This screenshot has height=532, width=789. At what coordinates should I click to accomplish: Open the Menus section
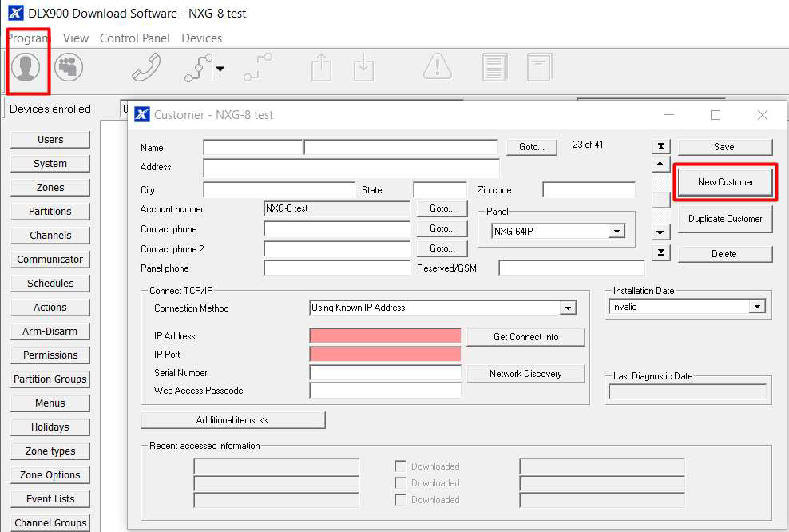click(x=50, y=403)
